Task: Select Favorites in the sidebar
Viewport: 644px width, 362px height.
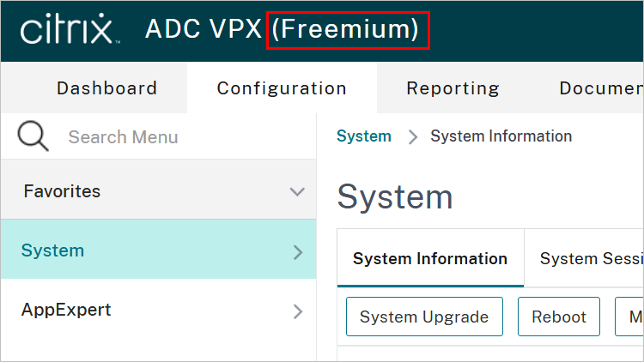Action: click(62, 191)
